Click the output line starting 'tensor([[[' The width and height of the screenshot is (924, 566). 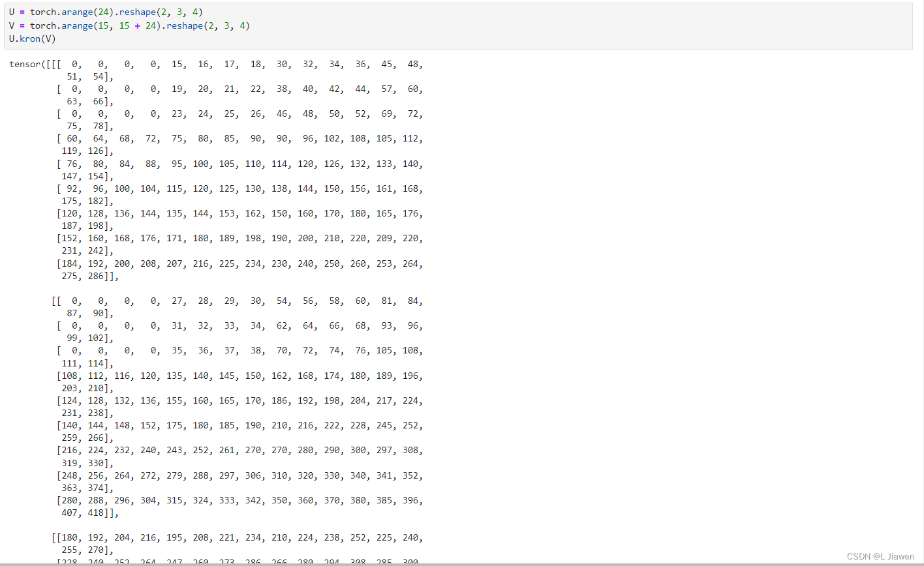216,64
